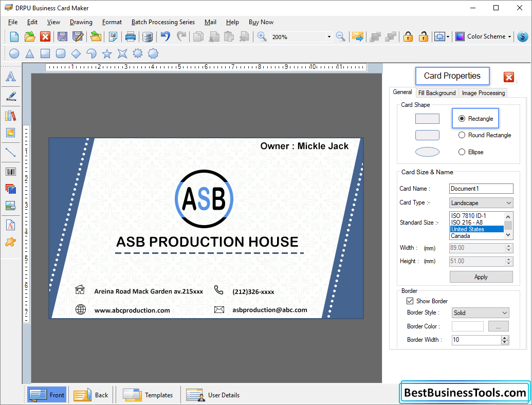Select the Star shape tool
This screenshot has width=532, height=405.
107,53
